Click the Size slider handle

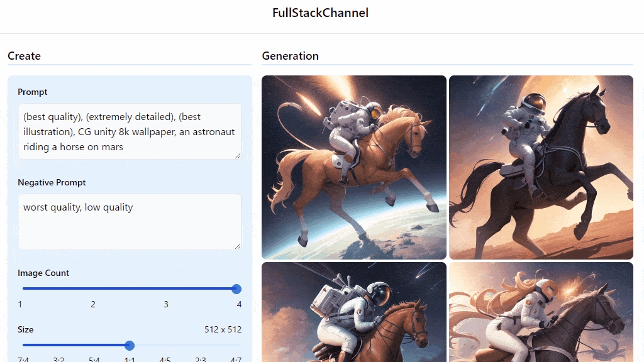click(x=130, y=345)
